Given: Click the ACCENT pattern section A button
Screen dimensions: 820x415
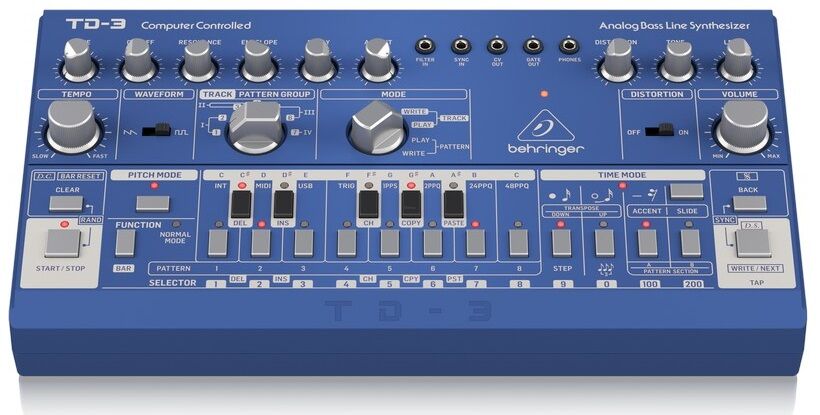Looking at the screenshot, I should tap(647, 243).
